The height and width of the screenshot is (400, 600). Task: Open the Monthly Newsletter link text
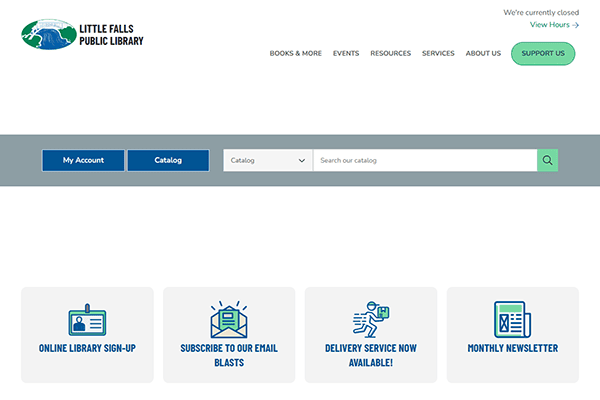point(512,348)
